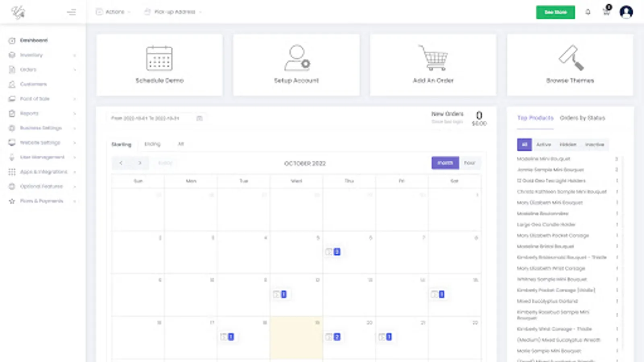Viewport: 644px width, 362px height.
Task: Open the notifications bell
Action: pos(588,12)
